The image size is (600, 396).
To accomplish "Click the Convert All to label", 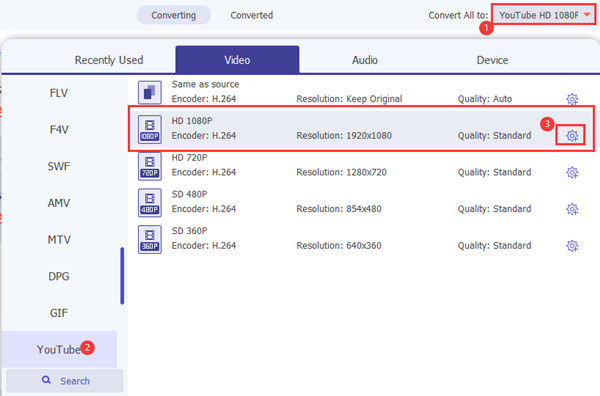I will click(x=458, y=15).
